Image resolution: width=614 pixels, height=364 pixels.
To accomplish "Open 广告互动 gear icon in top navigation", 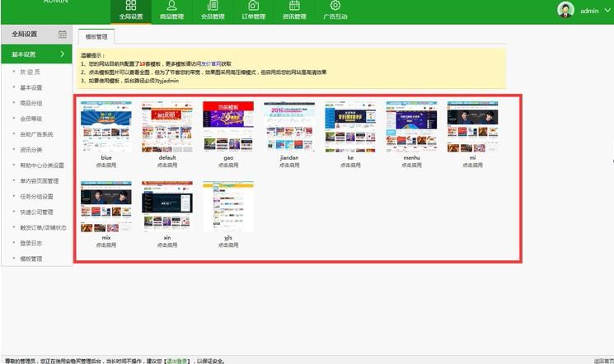I will coord(335,6).
